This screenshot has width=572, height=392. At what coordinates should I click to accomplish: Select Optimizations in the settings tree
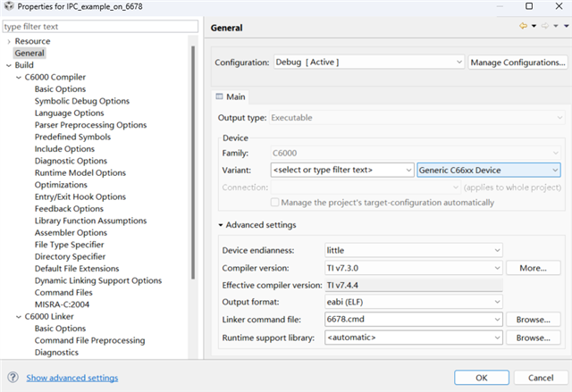(x=61, y=185)
